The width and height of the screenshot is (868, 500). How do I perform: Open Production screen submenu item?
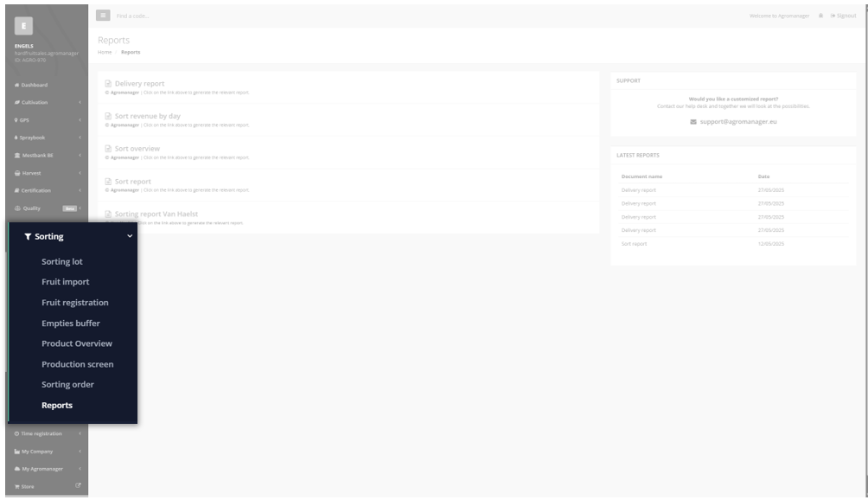78,364
